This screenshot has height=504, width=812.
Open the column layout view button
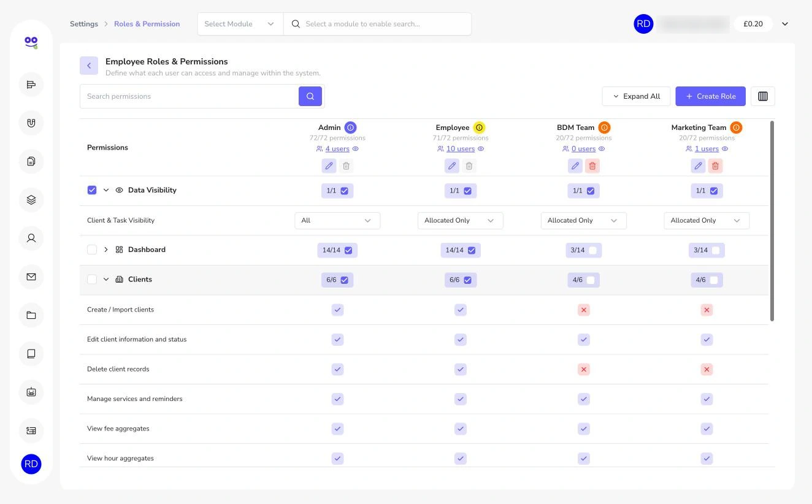point(763,96)
